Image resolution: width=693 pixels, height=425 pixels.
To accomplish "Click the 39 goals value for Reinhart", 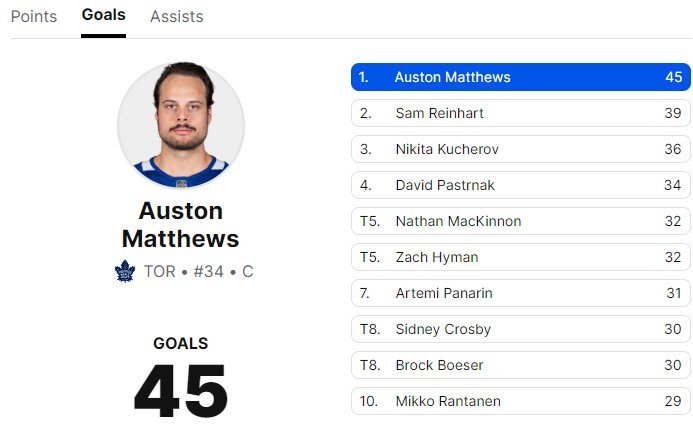I will pos(672,113).
